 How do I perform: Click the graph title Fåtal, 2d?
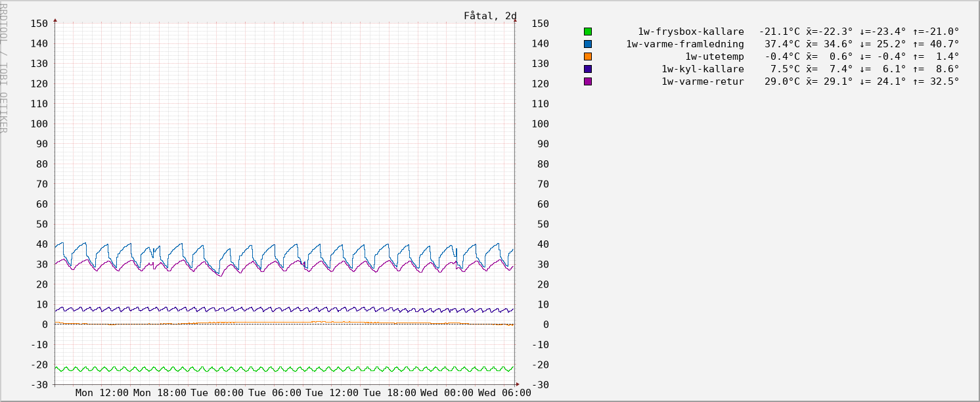click(x=489, y=16)
